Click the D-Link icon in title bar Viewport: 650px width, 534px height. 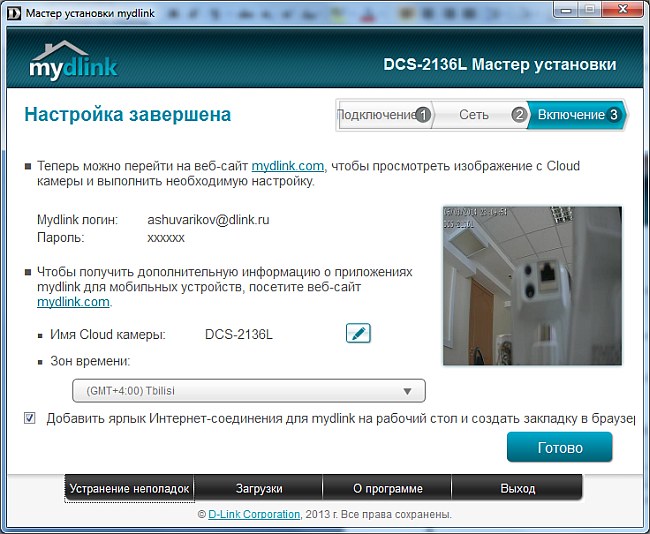point(12,10)
